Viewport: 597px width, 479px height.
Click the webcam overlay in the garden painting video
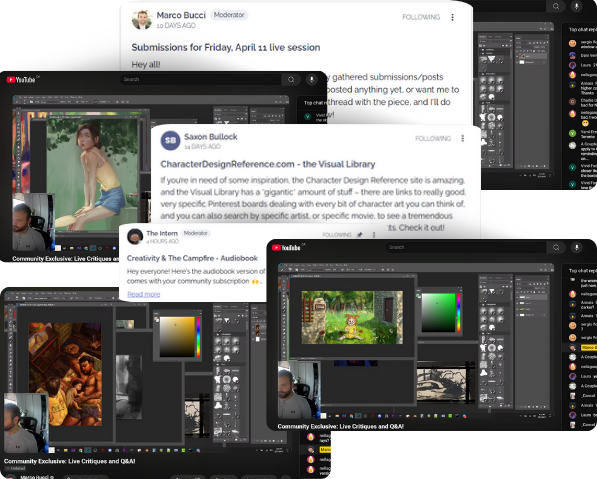pyautogui.click(x=299, y=390)
